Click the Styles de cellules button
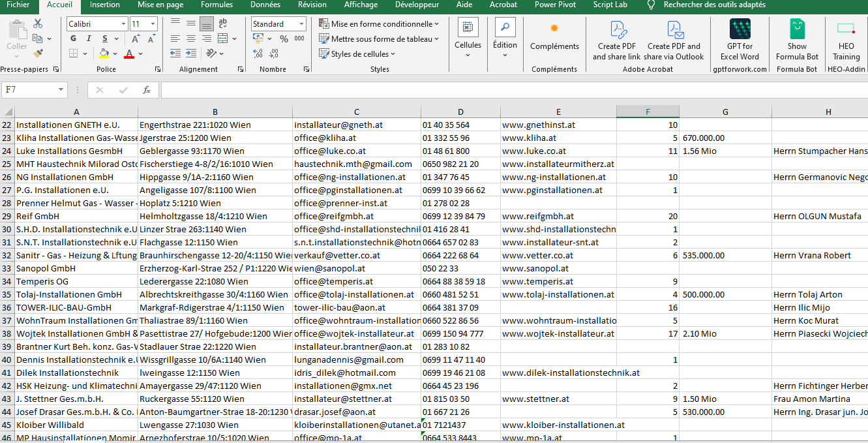The height and width of the screenshot is (443, 868). pos(358,54)
